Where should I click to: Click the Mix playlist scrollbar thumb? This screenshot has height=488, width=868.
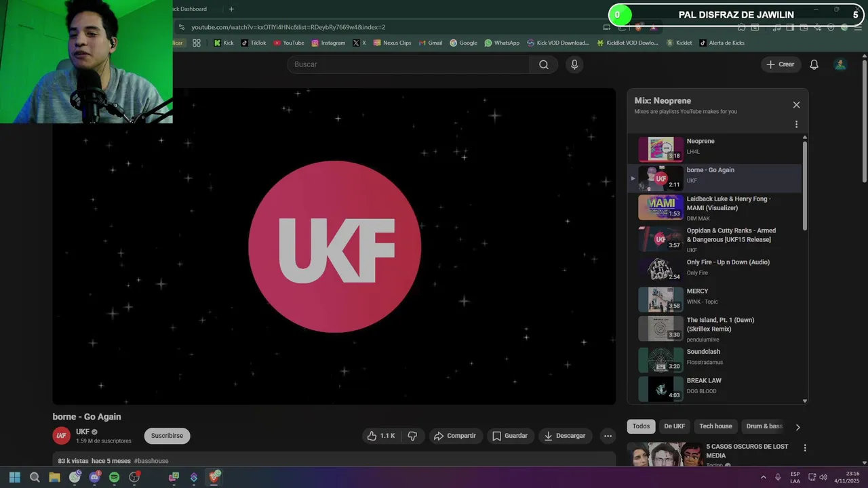tap(805, 186)
